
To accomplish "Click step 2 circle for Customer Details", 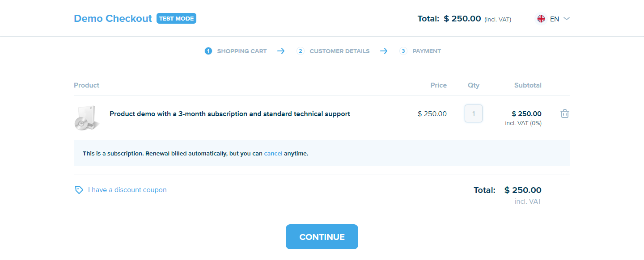I will (301, 51).
